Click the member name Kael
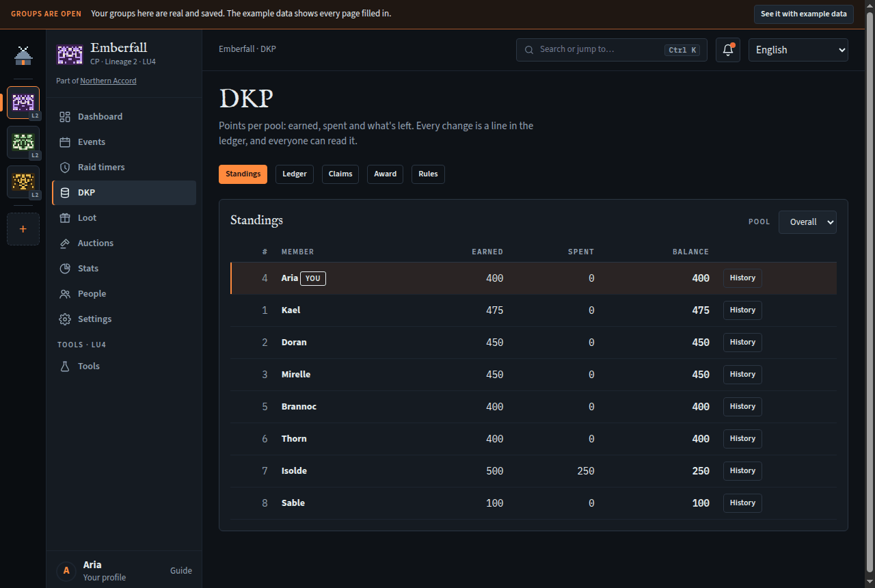 click(291, 310)
